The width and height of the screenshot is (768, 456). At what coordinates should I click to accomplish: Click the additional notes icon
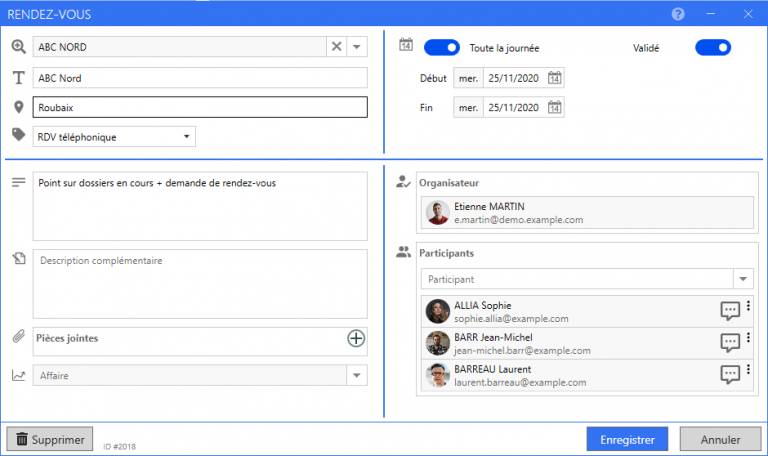pos(19,258)
